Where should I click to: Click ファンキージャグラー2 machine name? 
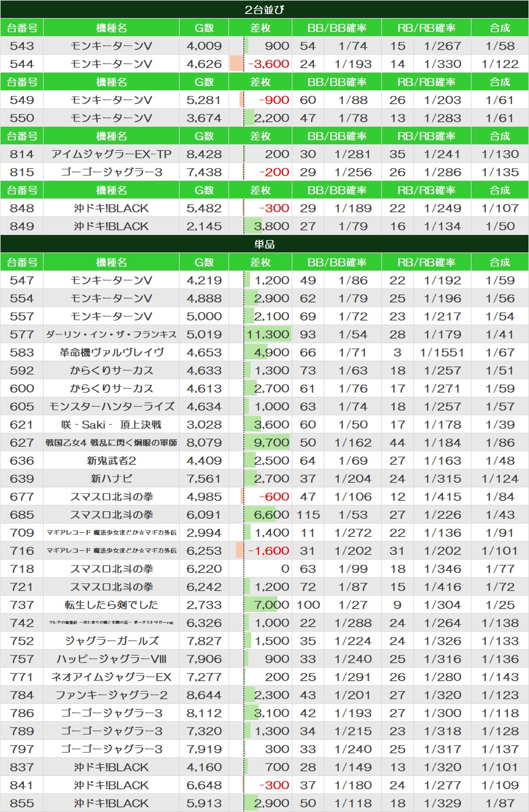pyautogui.click(x=111, y=695)
